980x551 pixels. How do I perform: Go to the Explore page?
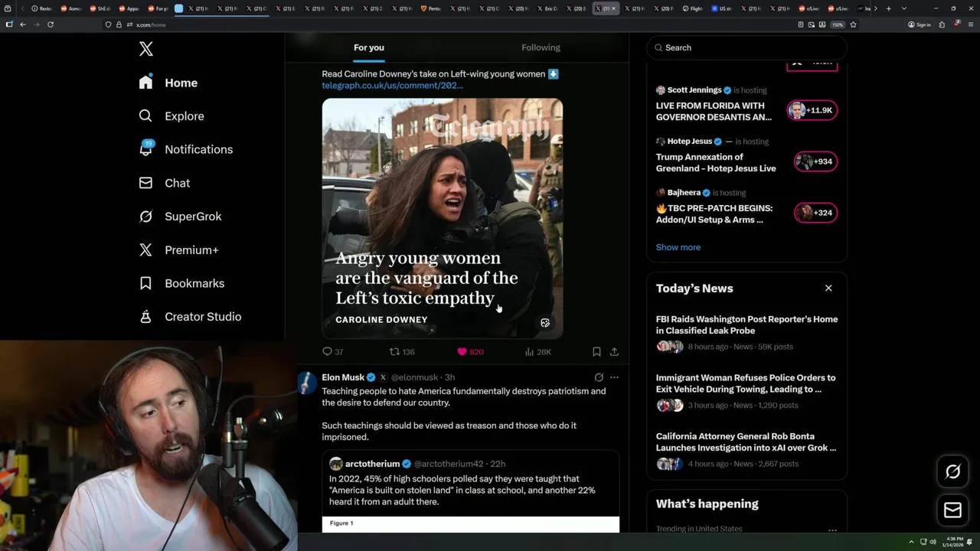tap(171, 116)
